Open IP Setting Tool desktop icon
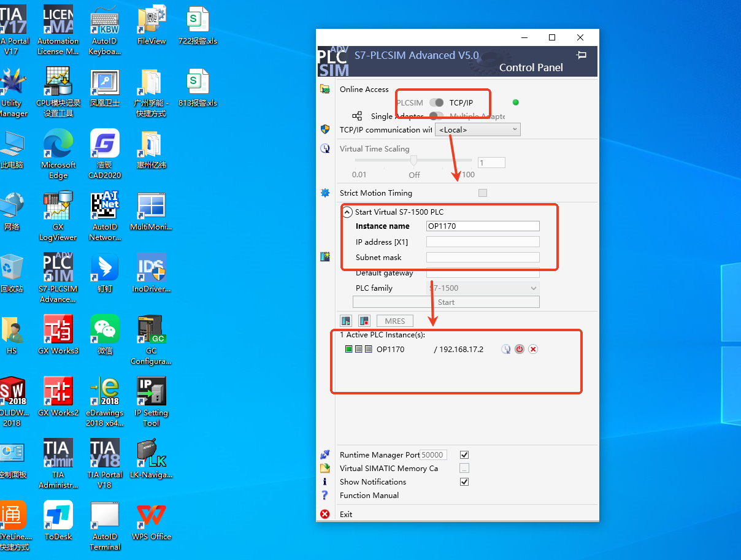This screenshot has height=560, width=741. 152,401
